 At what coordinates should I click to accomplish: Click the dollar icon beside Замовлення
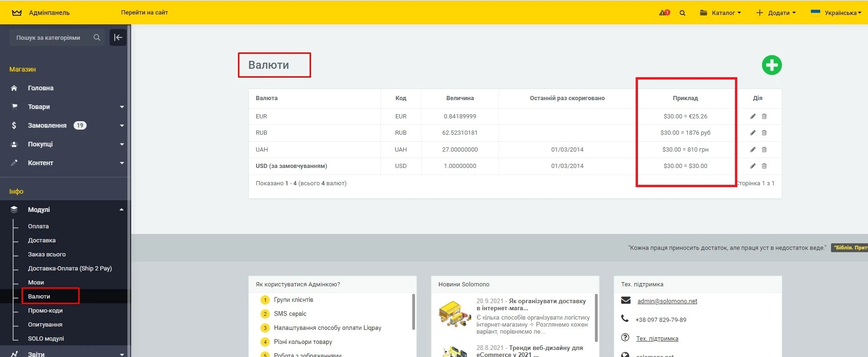14,125
